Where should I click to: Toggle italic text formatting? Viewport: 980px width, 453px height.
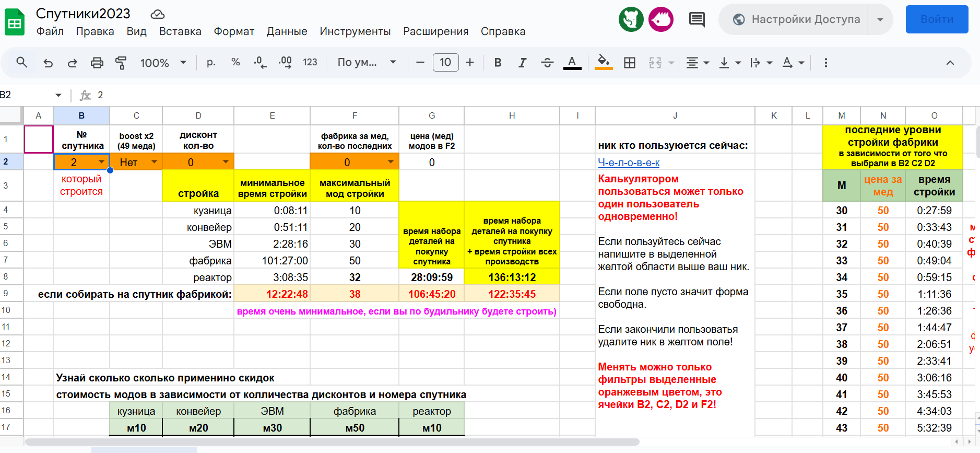pyautogui.click(x=522, y=63)
